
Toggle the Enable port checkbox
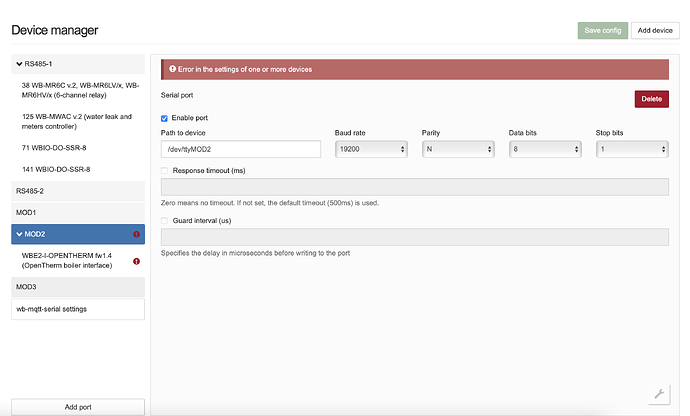tap(164, 118)
